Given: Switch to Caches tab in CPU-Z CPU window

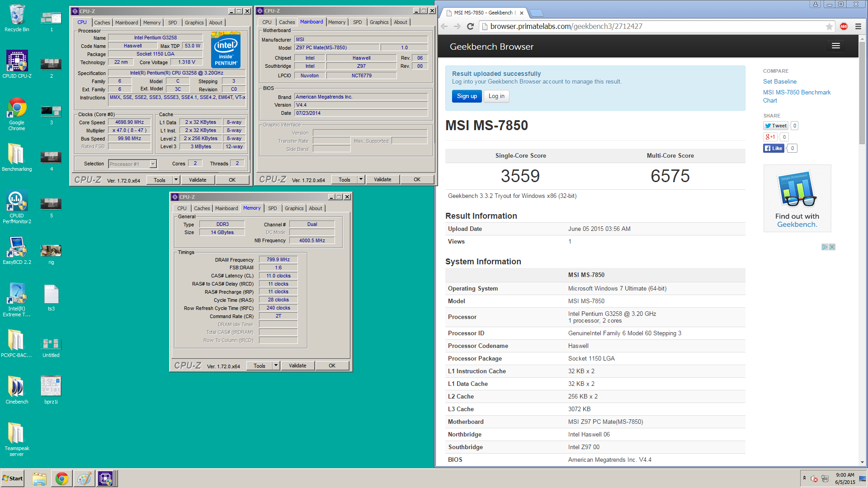Looking at the screenshot, I should click(x=102, y=23).
